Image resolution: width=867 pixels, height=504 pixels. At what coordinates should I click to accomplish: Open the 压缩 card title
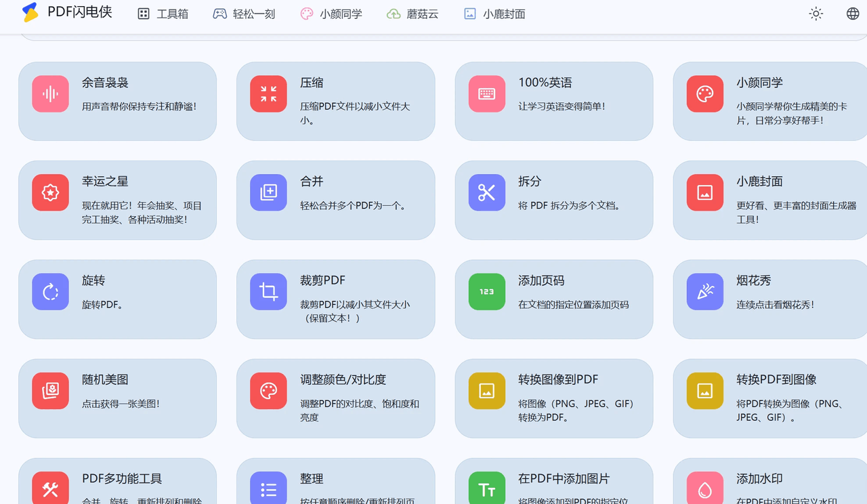click(312, 83)
